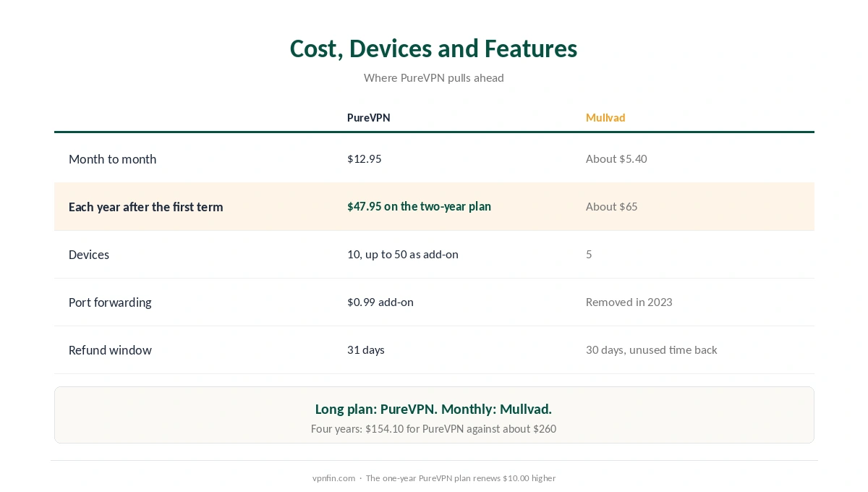Image resolution: width=868 pixels, height=492 pixels.
Task: Click the PureVPN column header
Action: pyautogui.click(x=368, y=118)
